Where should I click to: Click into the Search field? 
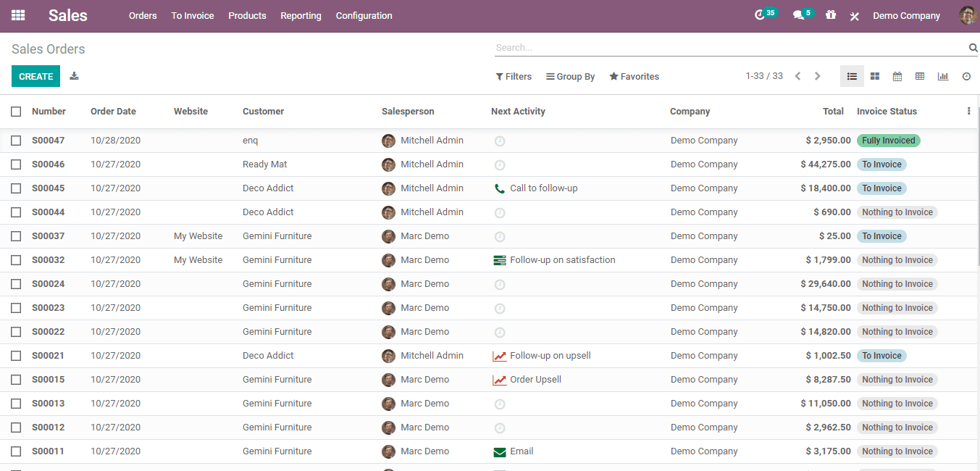730,48
